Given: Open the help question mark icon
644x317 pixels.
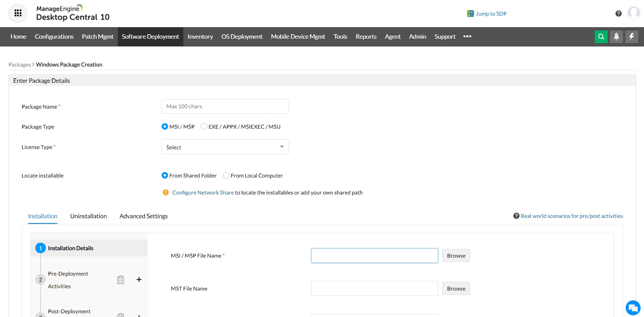Looking at the screenshot, I should point(618,14).
